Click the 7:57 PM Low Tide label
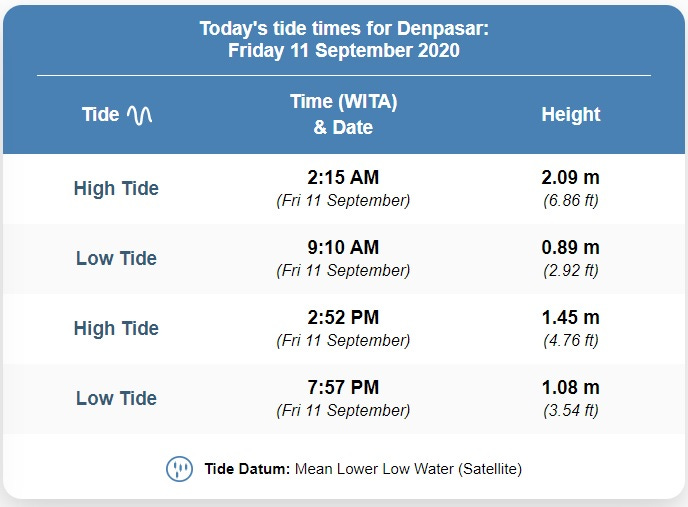This screenshot has height=507, width=688. coord(116,398)
